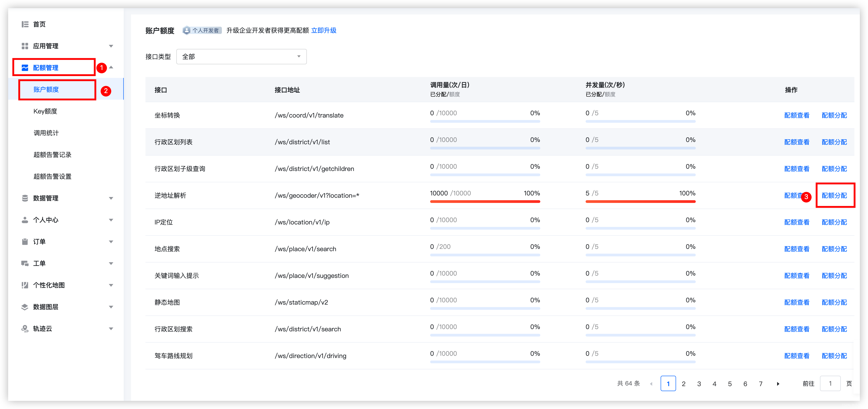This screenshot has width=868, height=409.
Task: Click the 工单 ticket icon
Action: tap(25, 264)
